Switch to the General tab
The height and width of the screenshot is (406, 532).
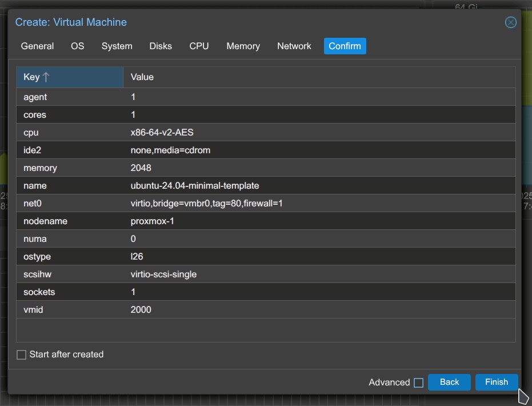click(x=37, y=46)
